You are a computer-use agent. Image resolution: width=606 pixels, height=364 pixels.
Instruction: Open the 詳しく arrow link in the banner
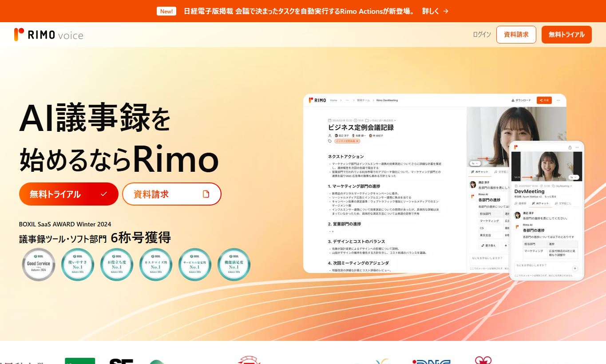coord(435,11)
